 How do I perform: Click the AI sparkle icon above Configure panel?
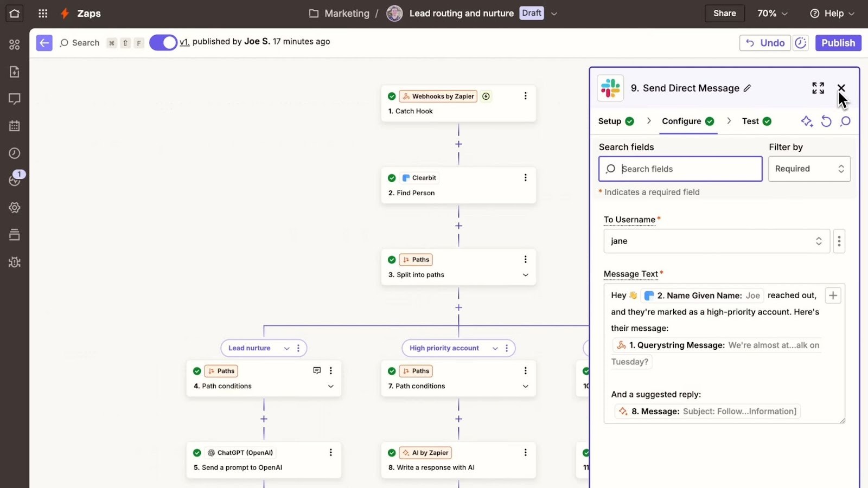807,121
